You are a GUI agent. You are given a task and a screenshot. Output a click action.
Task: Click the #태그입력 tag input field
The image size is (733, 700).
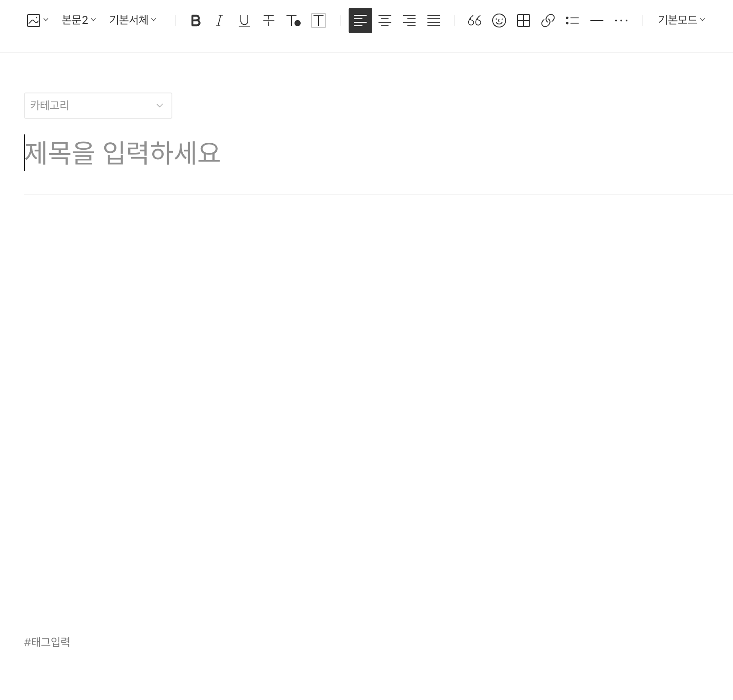(47, 642)
